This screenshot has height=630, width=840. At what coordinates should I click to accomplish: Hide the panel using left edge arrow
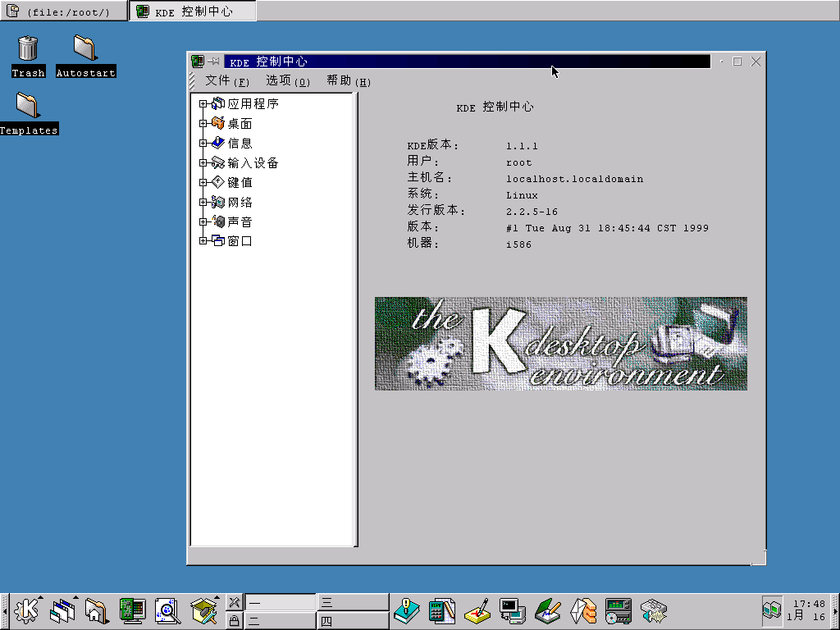(x=4, y=611)
